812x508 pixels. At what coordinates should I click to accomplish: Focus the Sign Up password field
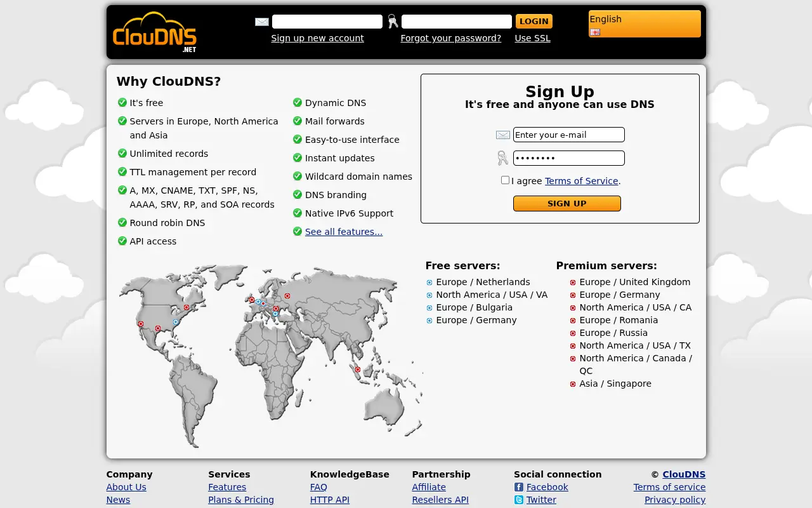(x=569, y=158)
